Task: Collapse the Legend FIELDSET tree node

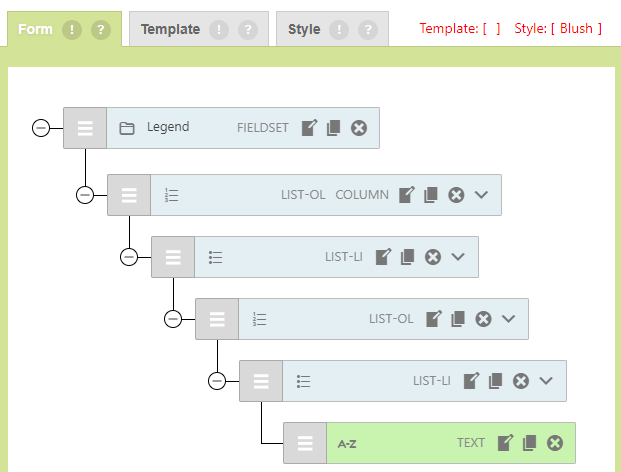Action: click(41, 128)
